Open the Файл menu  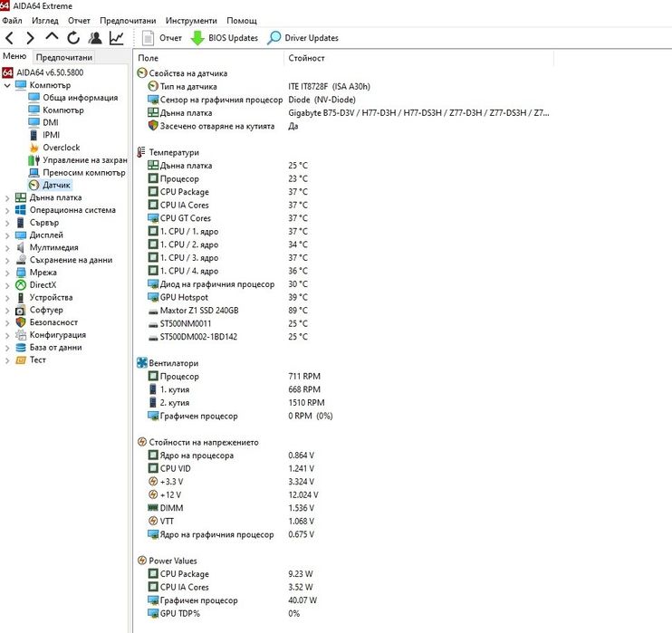[12, 21]
